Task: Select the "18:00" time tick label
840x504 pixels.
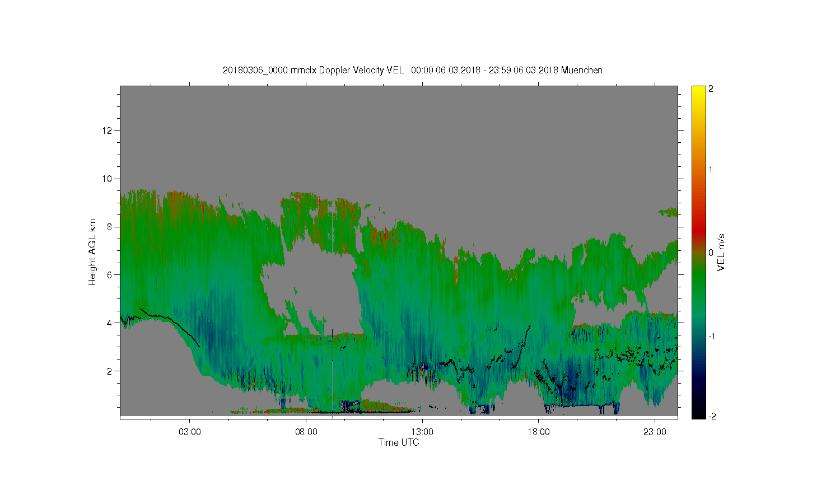Action: click(539, 432)
